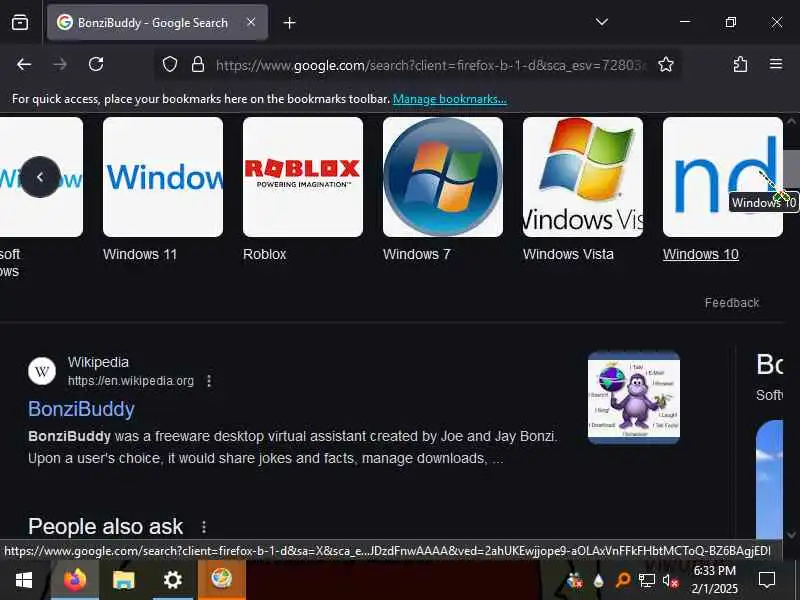800x600 pixels.
Task: Open the Windows 11 carousel card image
Action: point(163,177)
